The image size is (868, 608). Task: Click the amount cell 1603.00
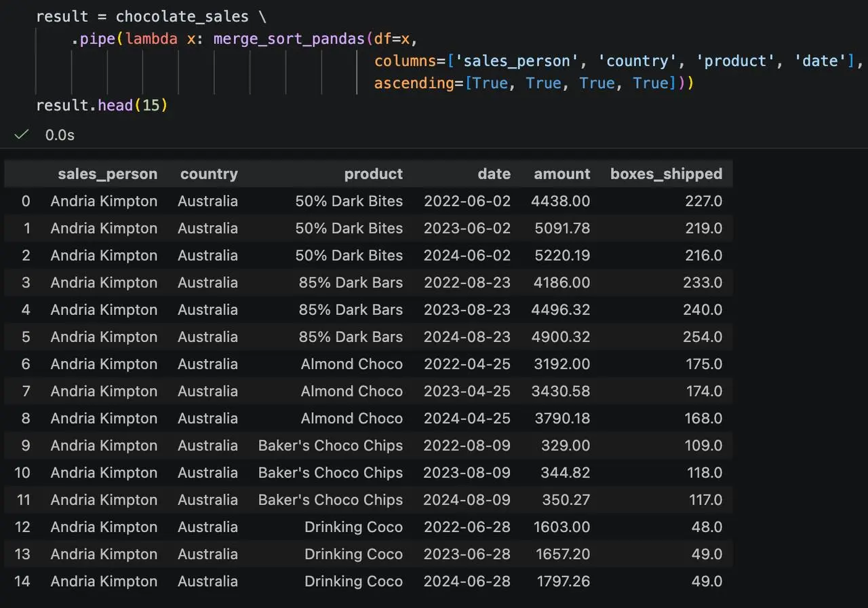561,527
